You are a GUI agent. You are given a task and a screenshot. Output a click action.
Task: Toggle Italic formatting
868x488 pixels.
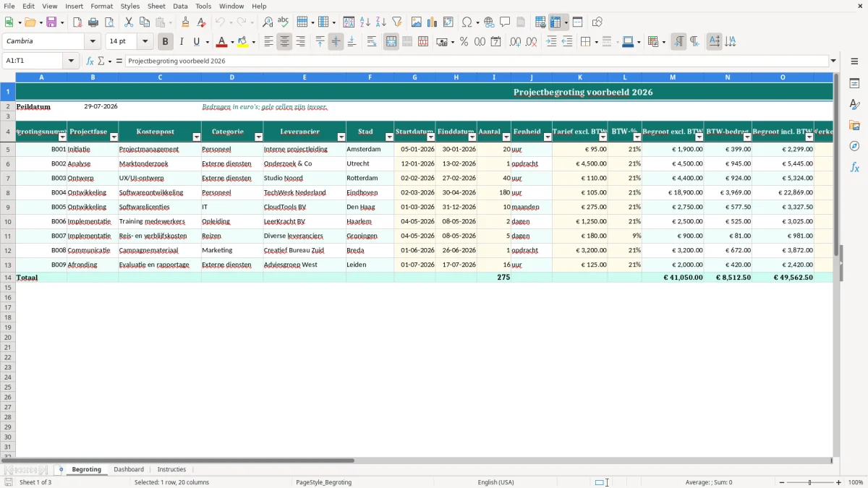pyautogui.click(x=181, y=42)
